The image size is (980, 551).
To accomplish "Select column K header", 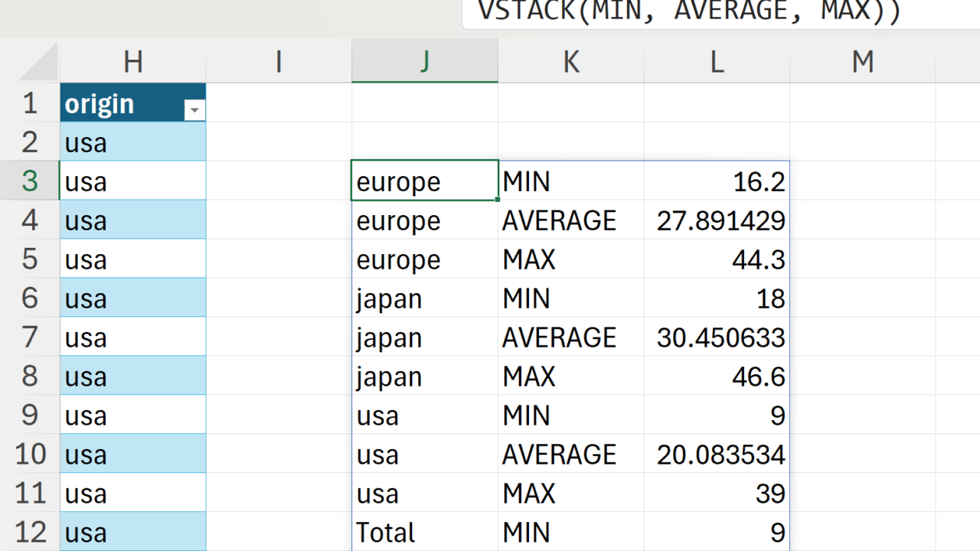I will click(x=570, y=61).
